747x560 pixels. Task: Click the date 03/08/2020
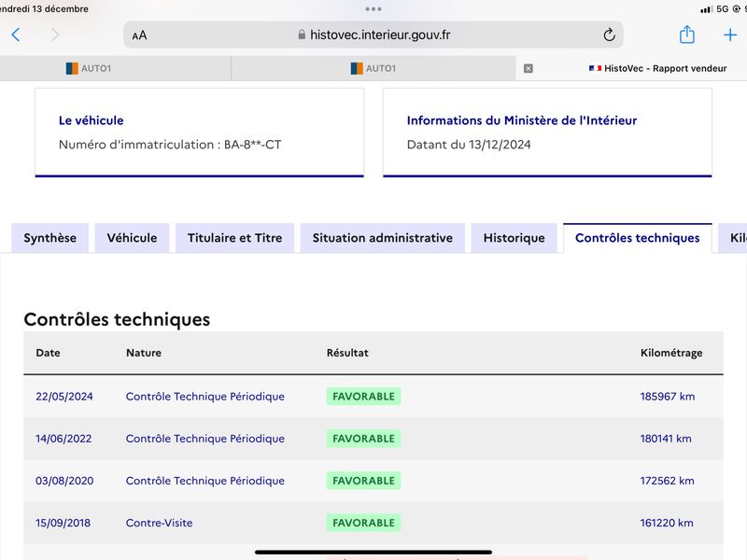tap(64, 481)
